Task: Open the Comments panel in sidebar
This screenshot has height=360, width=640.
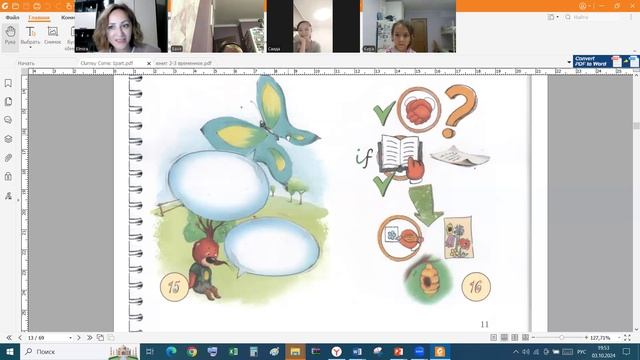Action: pyautogui.click(x=8, y=120)
